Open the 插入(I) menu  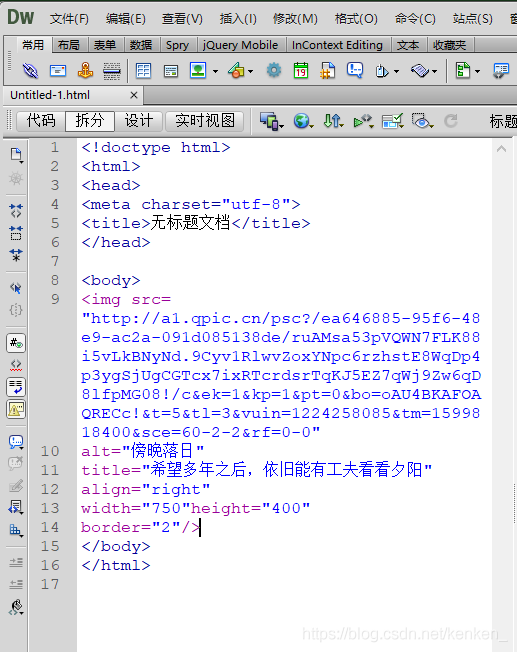(x=238, y=19)
